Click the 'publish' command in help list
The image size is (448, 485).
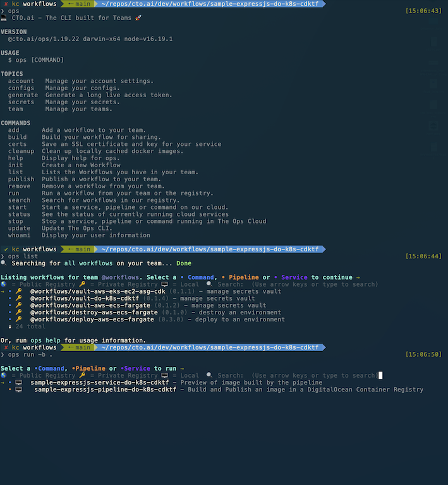click(21, 179)
